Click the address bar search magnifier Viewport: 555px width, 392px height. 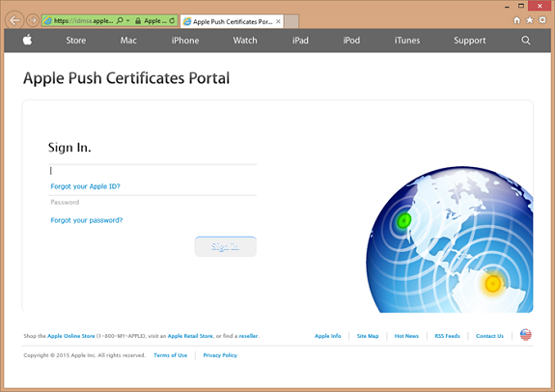click(x=120, y=20)
